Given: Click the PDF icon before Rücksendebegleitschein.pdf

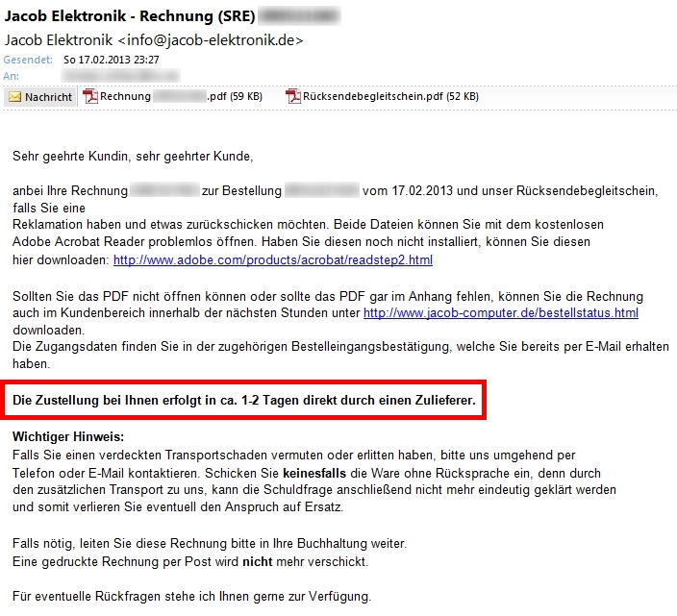Looking at the screenshot, I should click(x=292, y=96).
